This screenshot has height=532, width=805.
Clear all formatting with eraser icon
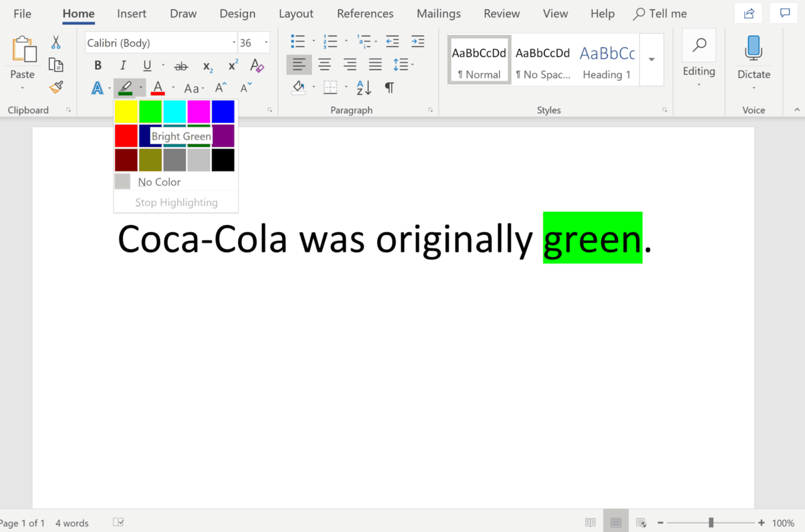point(257,65)
